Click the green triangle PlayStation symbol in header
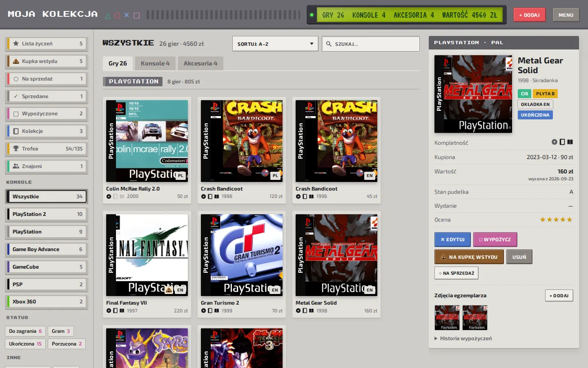 pyautogui.click(x=108, y=16)
